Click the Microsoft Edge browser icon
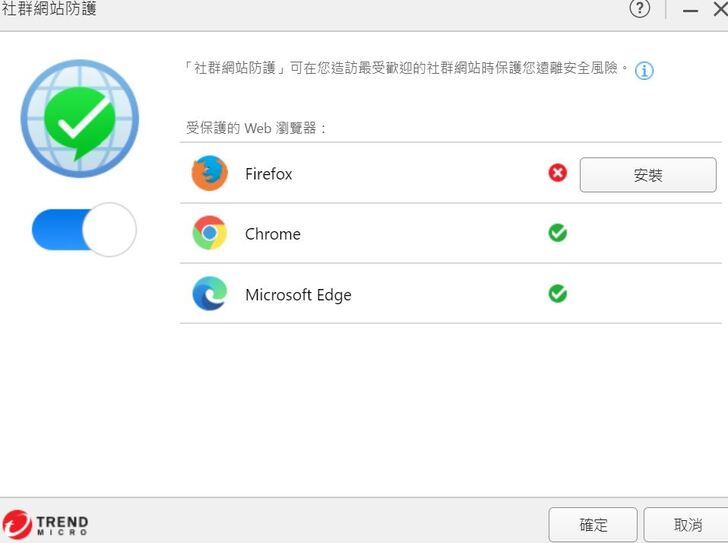 click(210, 294)
